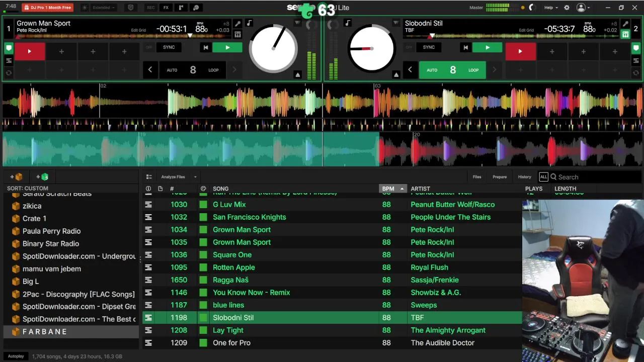Viewport: 644px width, 362px height.
Task: Open dropdown arrow beside Analyze Files
Action: [195, 177]
